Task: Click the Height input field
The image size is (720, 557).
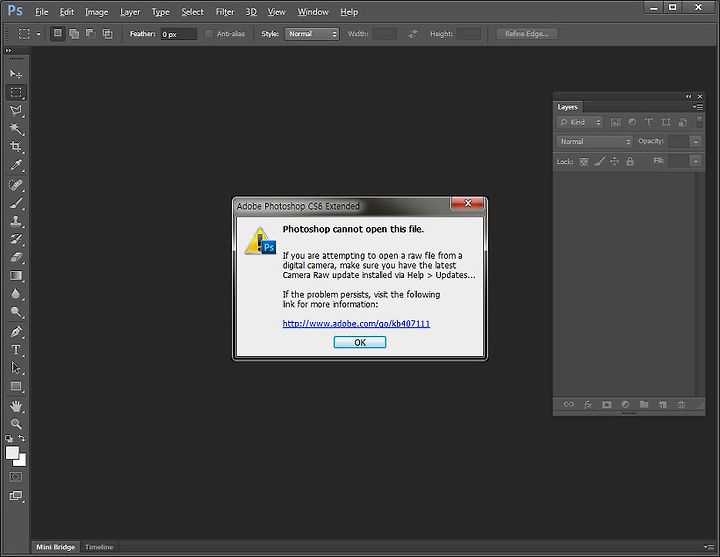Action: click(x=469, y=34)
